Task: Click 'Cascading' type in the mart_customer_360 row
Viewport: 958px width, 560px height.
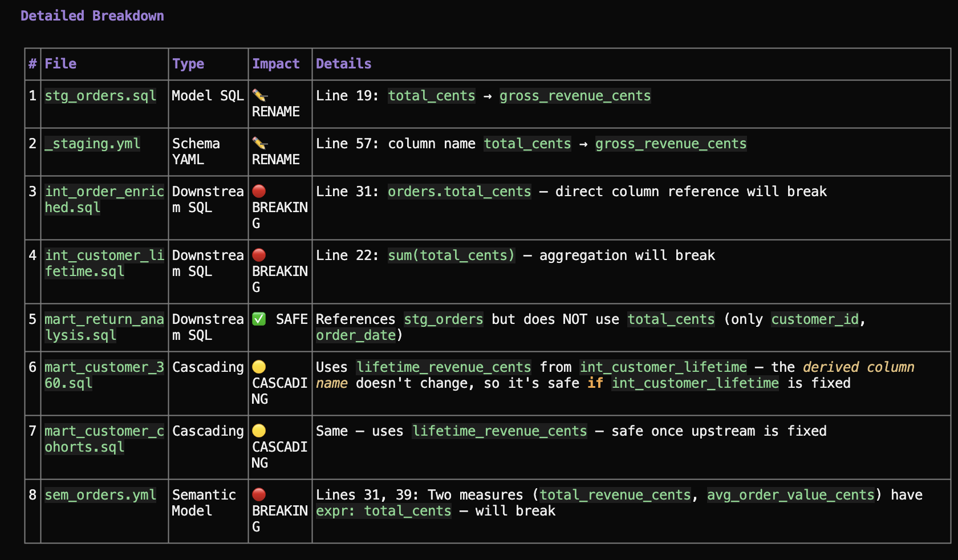Action: point(208,367)
